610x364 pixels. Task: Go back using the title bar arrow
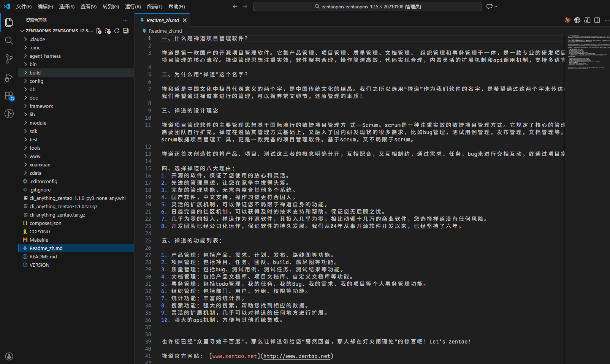coord(235,6)
